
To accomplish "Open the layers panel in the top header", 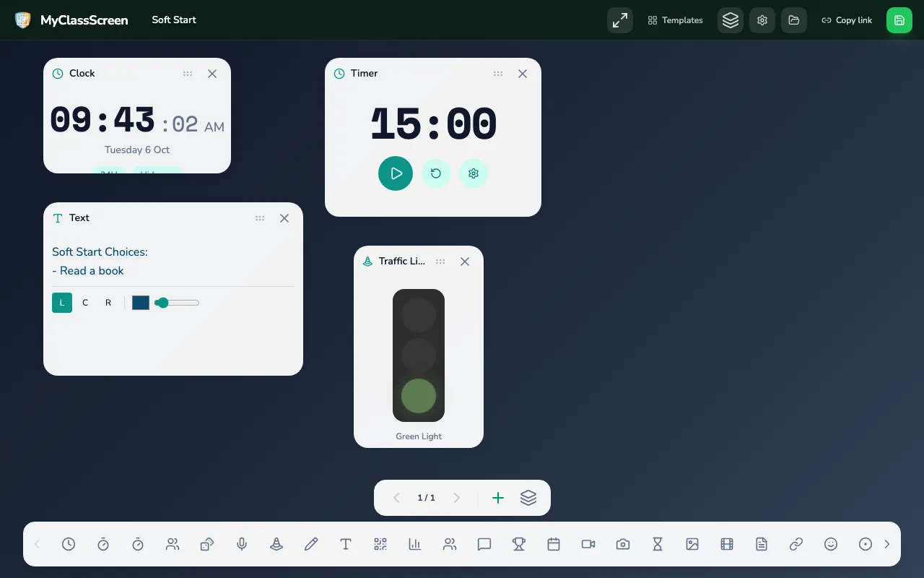I will click(731, 20).
